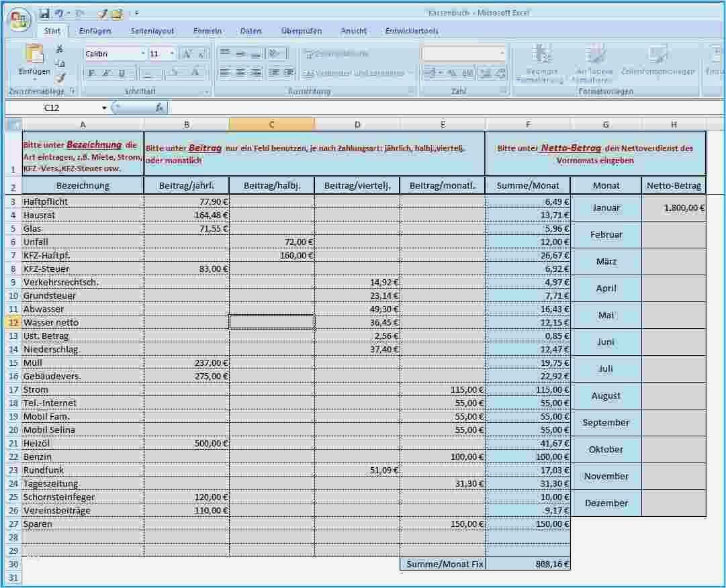Pick the font color A button
The image size is (726, 588).
(x=197, y=73)
